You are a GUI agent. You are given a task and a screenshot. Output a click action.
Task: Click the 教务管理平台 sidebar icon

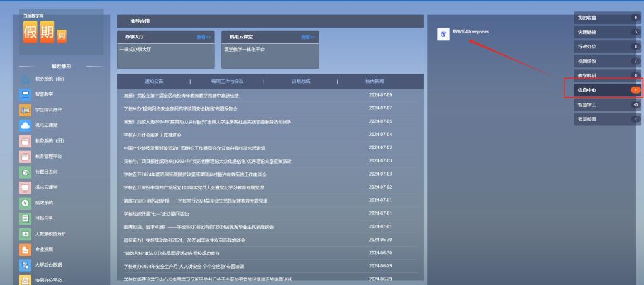point(25,156)
